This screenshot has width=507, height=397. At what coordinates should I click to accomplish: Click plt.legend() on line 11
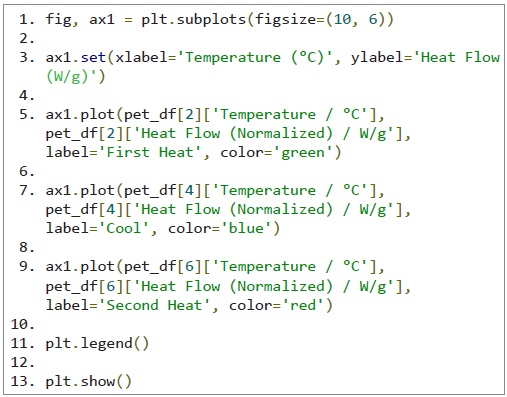tap(97, 343)
